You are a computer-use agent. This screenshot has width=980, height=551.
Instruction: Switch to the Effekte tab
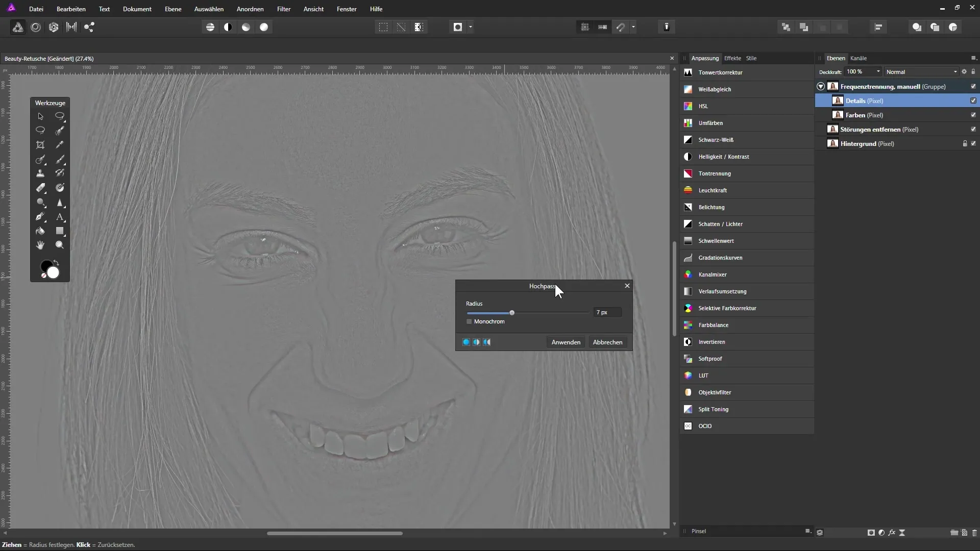tap(732, 58)
